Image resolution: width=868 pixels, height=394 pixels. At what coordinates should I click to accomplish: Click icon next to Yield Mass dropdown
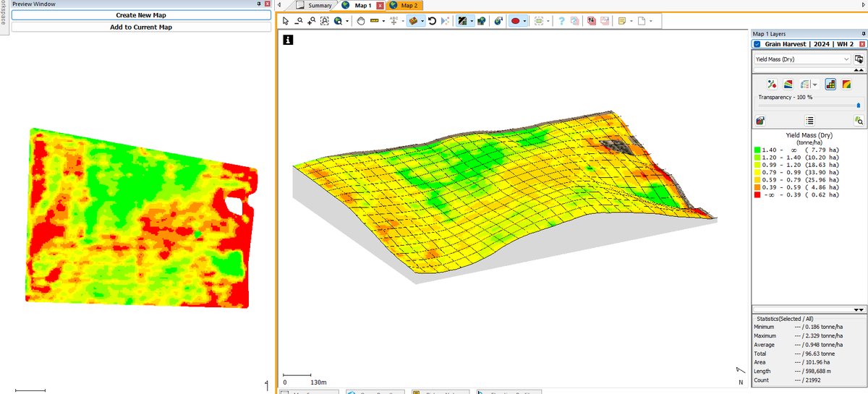[x=859, y=59]
